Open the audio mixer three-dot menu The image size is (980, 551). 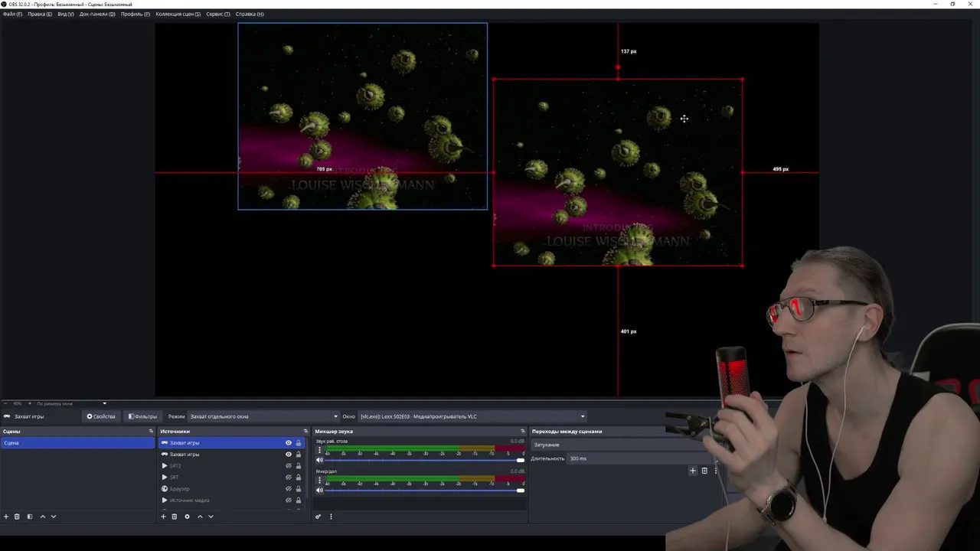(331, 517)
